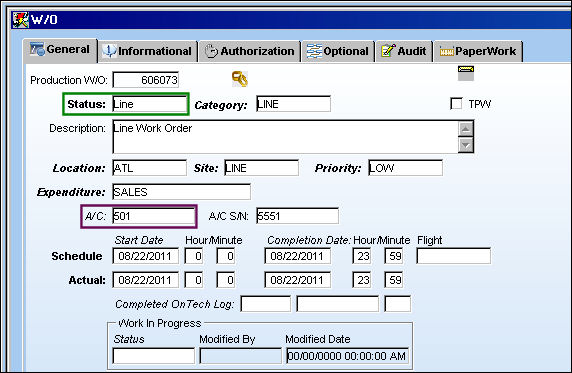Click the Schedule Completion Date field
Image resolution: width=572 pixels, height=373 pixels.
pyautogui.click(x=298, y=256)
